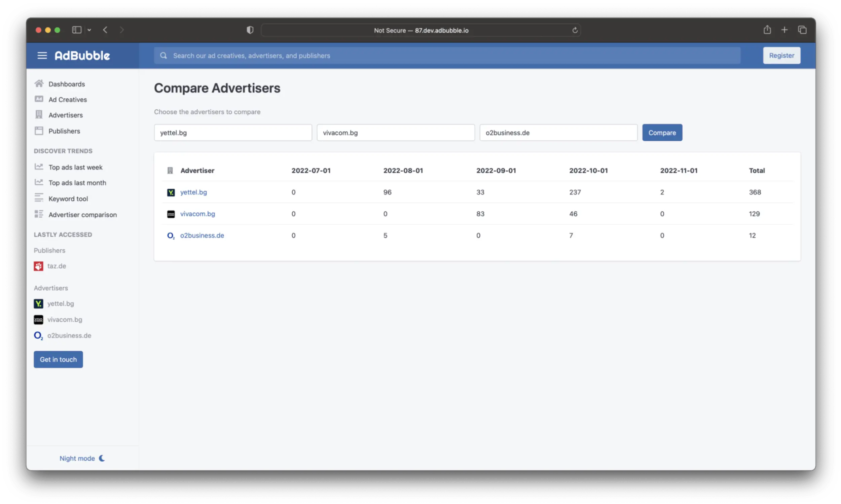The height and width of the screenshot is (504, 841).
Task: Open Top ads last month
Action: coord(77,183)
